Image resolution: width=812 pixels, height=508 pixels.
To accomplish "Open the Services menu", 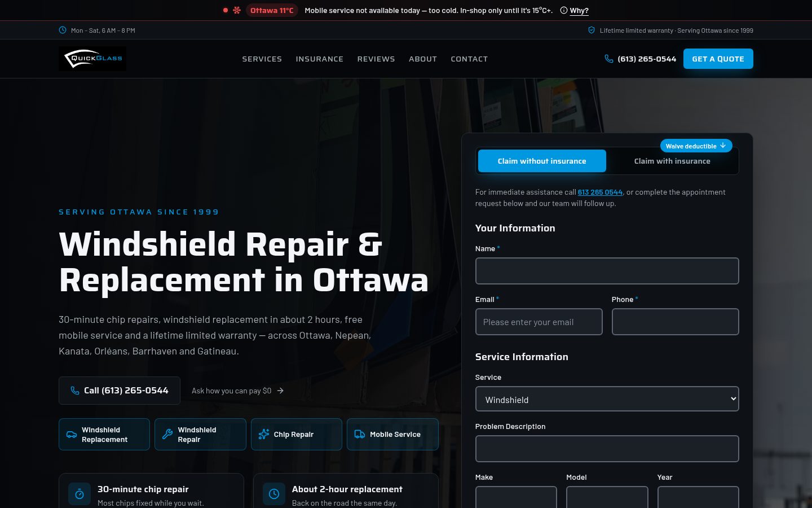I will (262, 59).
